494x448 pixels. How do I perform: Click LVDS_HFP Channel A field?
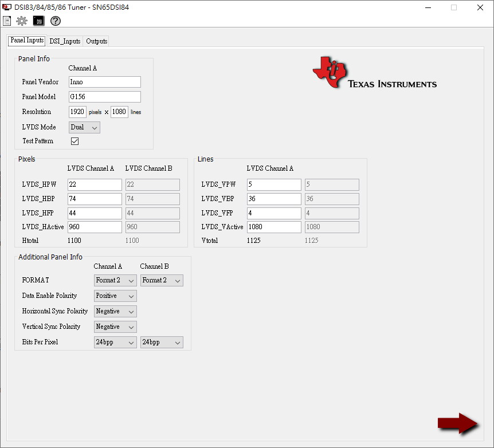click(x=95, y=213)
